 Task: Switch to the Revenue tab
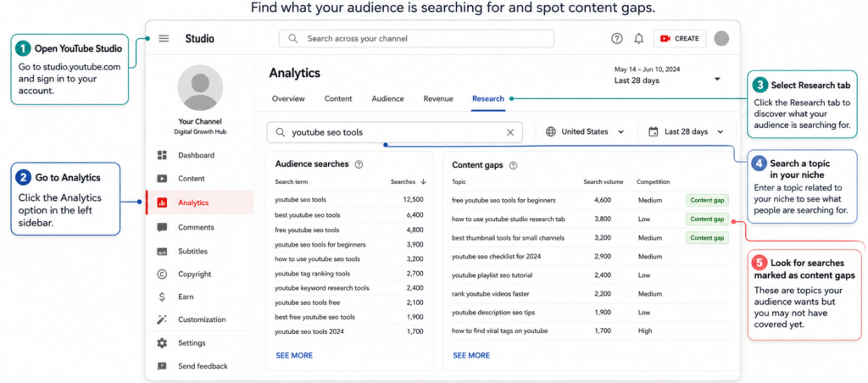coord(438,98)
